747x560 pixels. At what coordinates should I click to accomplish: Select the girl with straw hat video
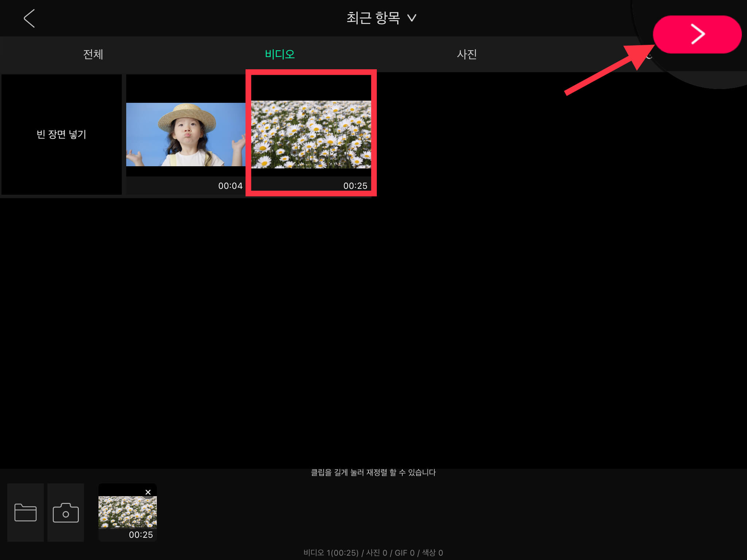[x=186, y=134]
